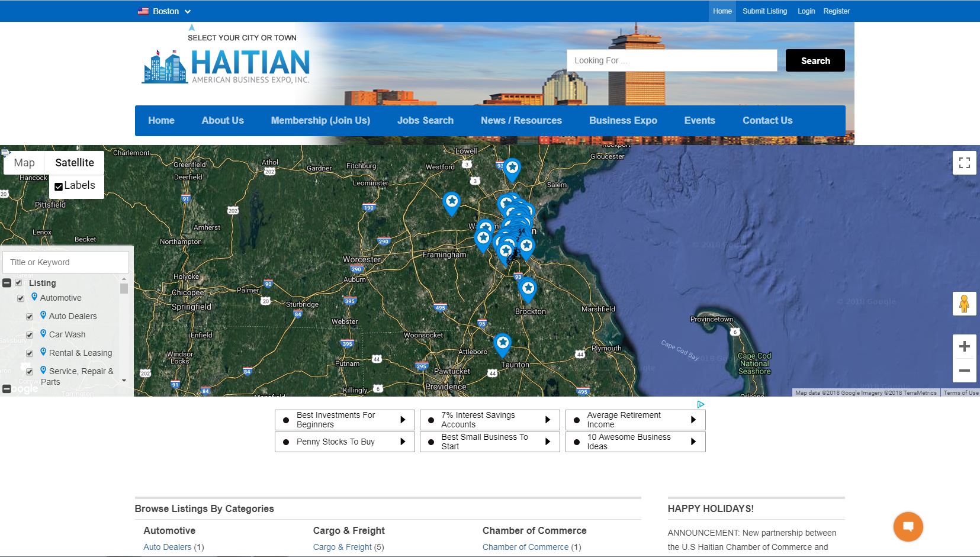Click the Auto Dealers pin icon
This screenshot has height=557, width=980.
[43, 315]
